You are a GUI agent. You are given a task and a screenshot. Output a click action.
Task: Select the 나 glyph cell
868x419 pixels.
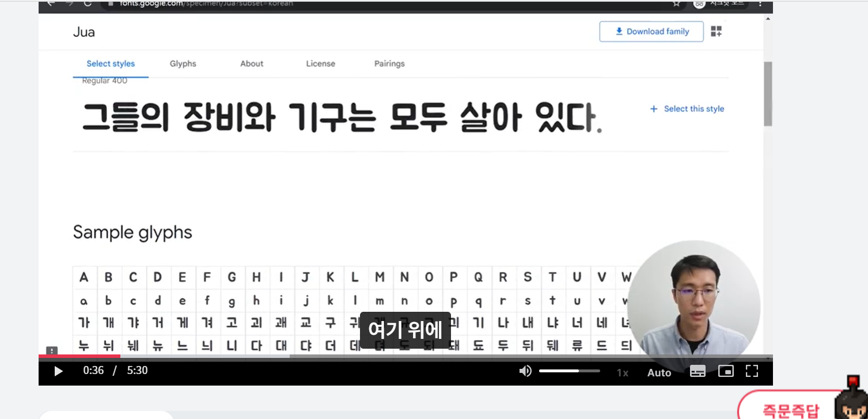point(504,323)
